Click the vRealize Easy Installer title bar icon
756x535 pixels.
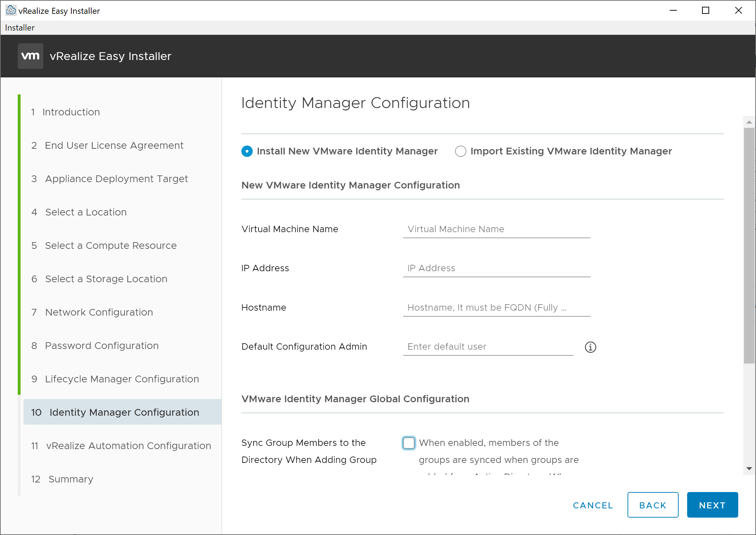pos(11,10)
